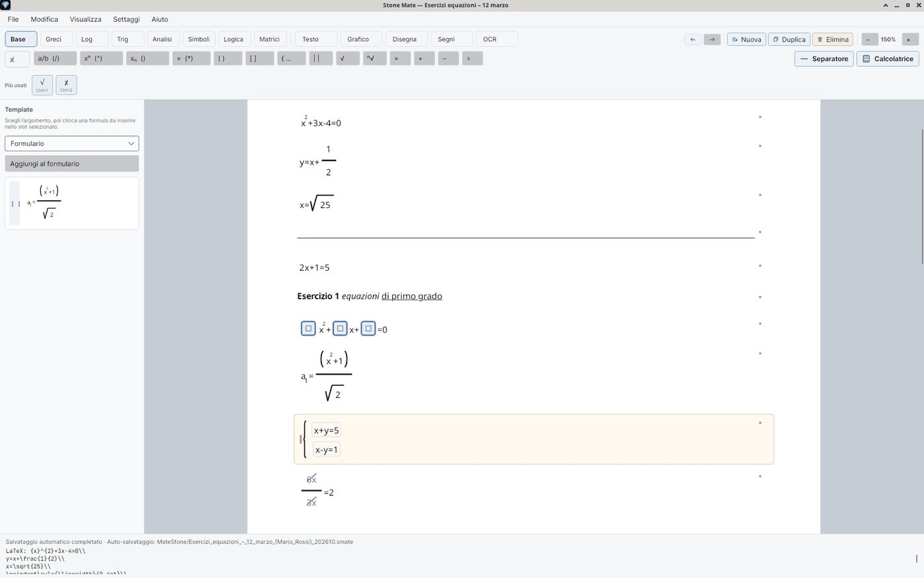Viewport: 924px width, 578px height.
Task: Open the Settaggi menu
Action: 126,19
